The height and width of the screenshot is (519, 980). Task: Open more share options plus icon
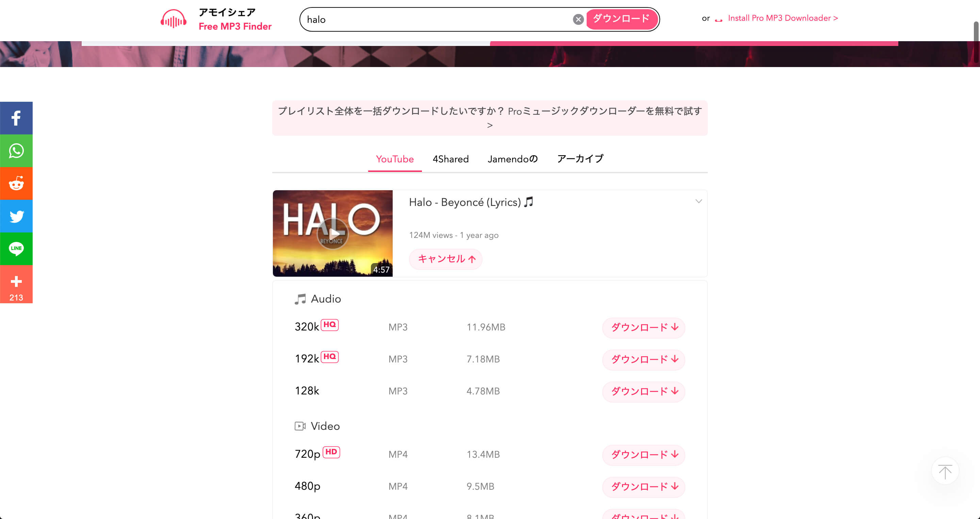pos(16,284)
